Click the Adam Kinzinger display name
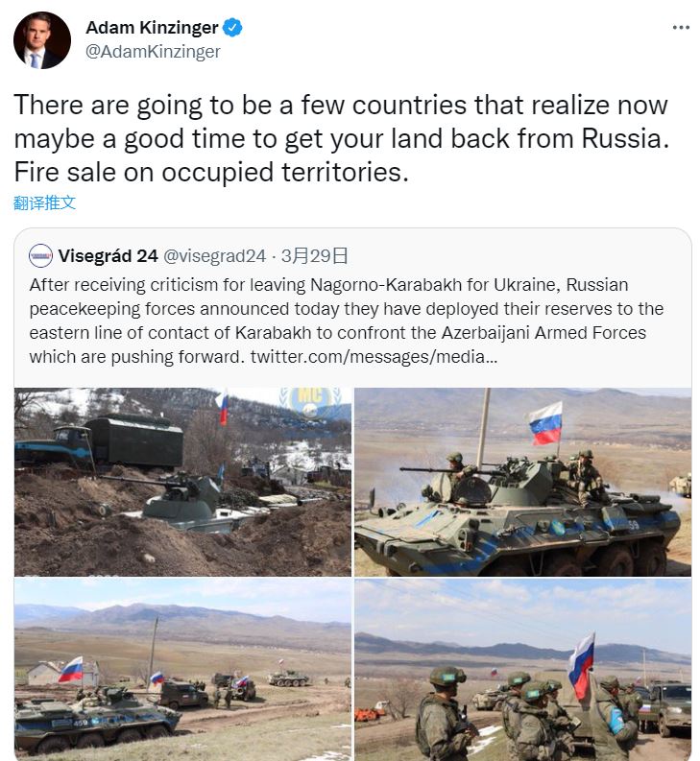This screenshot has width=700, height=761. tap(152, 28)
